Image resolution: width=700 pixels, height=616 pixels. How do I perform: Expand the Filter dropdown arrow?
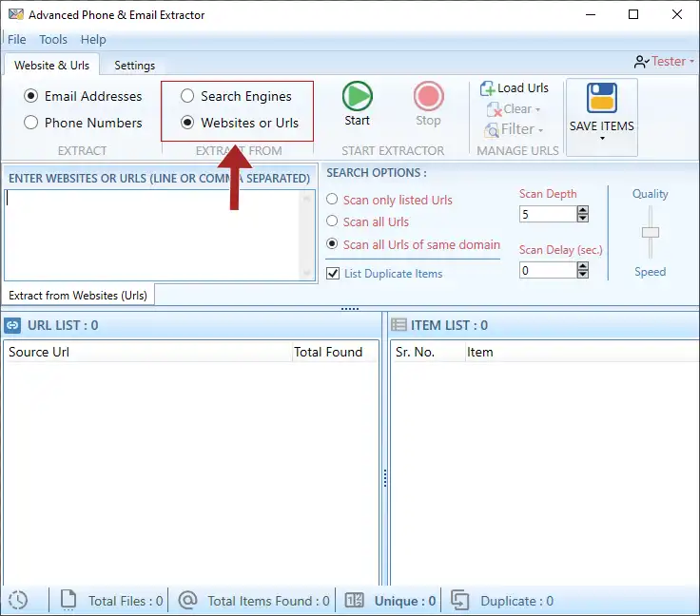[540, 130]
